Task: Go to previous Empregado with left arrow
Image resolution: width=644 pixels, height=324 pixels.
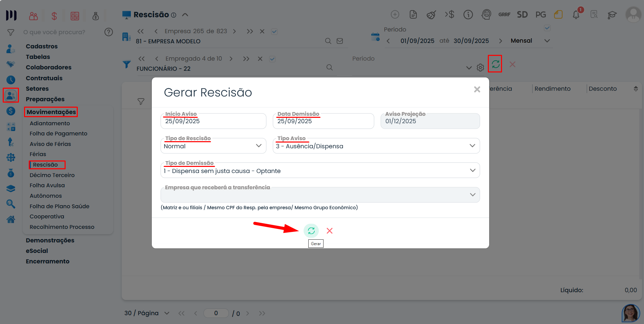Action: click(x=157, y=59)
